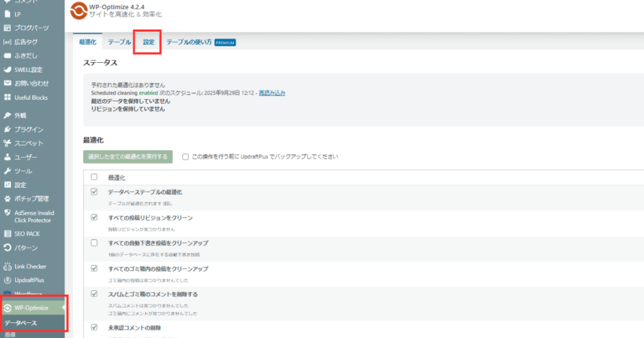The height and width of the screenshot is (338, 644).
Task: Open the Link Checker sidebar icon
Action: coord(8,266)
